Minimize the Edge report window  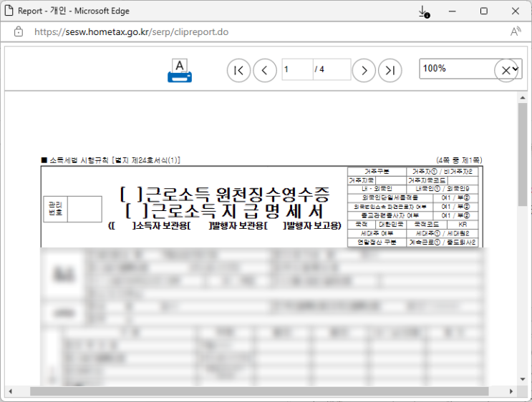pos(453,11)
